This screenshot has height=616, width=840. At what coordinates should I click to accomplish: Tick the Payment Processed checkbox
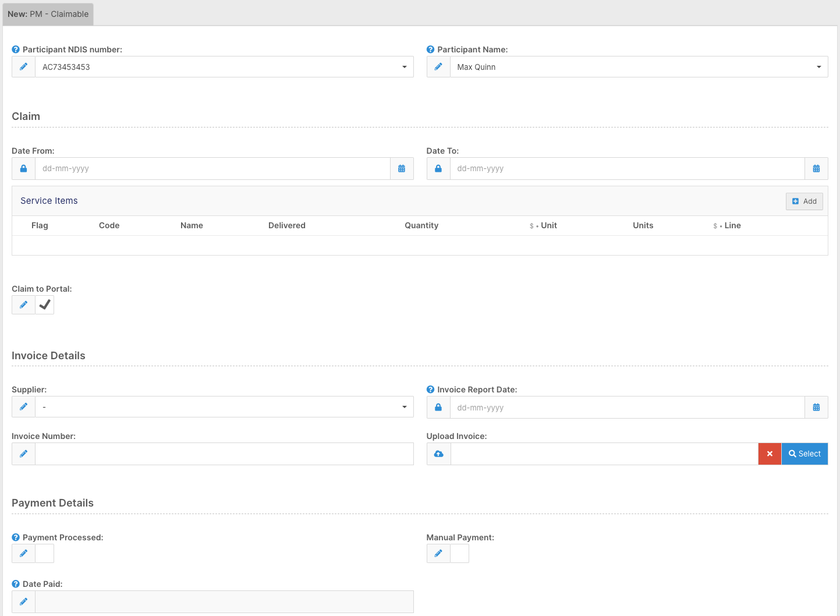(45, 553)
